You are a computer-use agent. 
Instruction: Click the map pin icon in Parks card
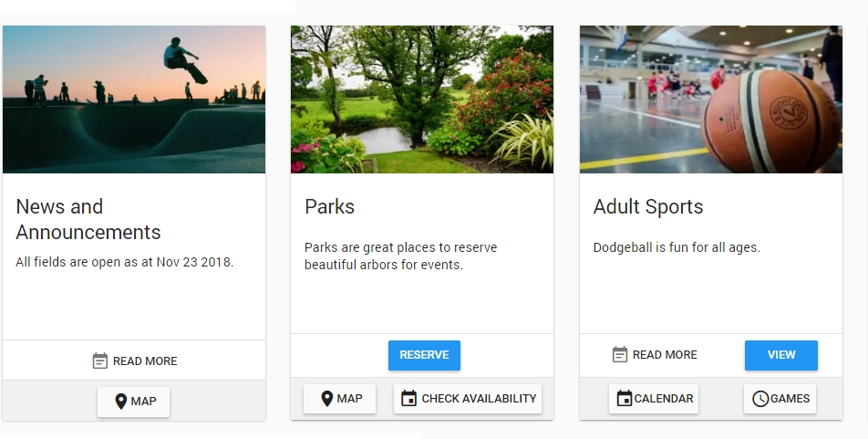click(x=326, y=399)
